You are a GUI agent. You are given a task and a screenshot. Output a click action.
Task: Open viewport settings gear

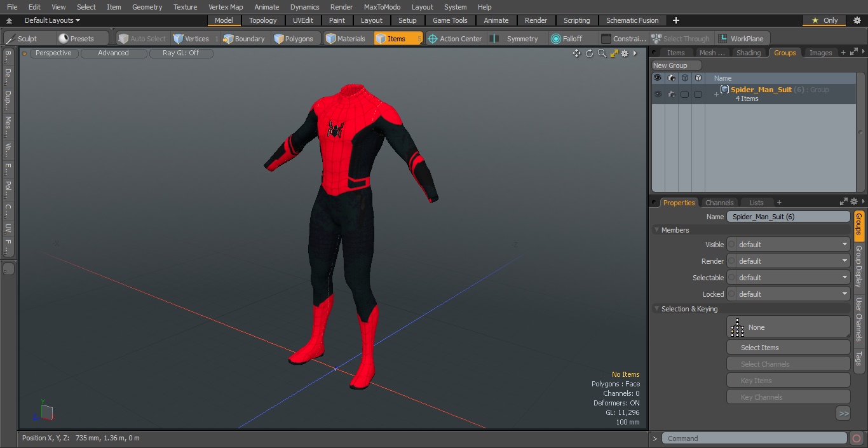pos(625,53)
